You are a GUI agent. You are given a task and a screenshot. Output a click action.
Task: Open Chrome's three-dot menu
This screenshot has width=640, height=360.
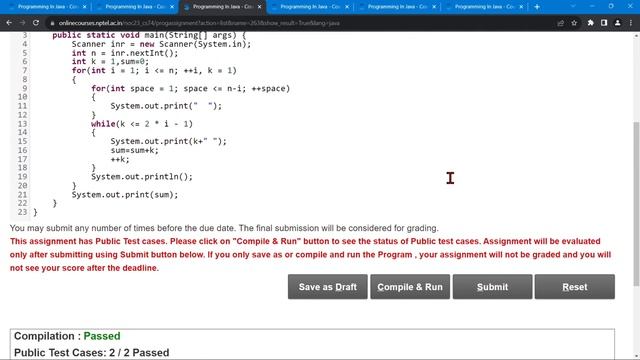point(631,23)
